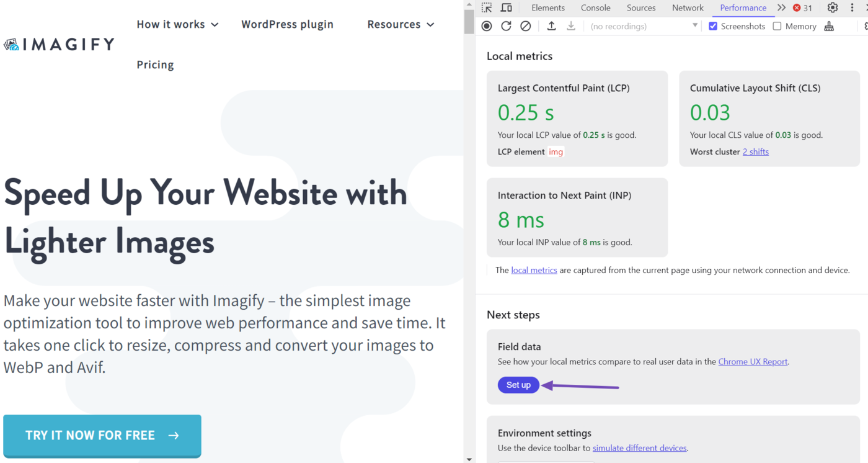Click the Local metrics heading
Image resolution: width=868 pixels, height=463 pixels.
click(520, 56)
